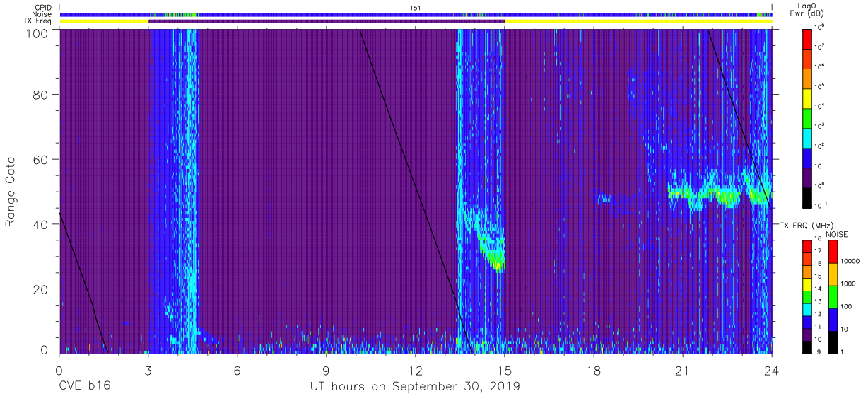
Task: Click the 'Range Gate' y-axis label
Action: pyautogui.click(x=11, y=192)
